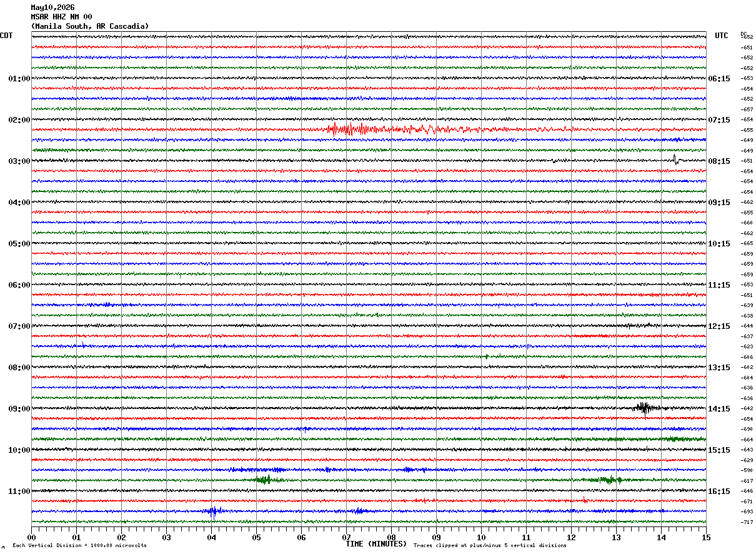Click the TIME (MINUTES) axis label

point(376,544)
